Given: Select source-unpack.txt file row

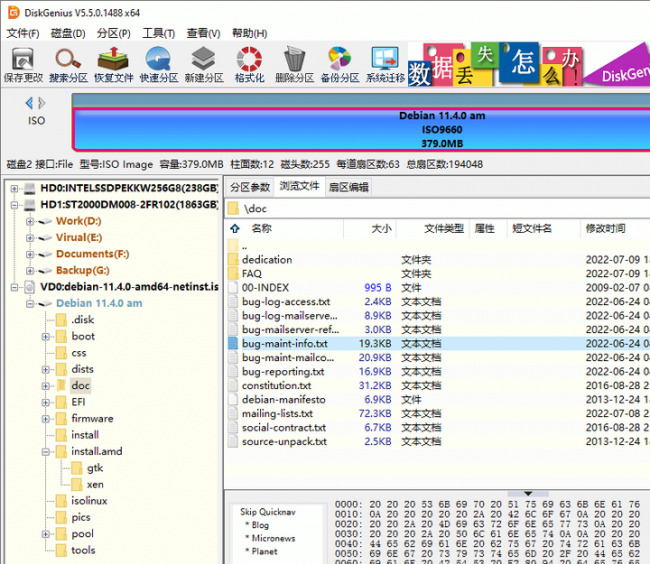Looking at the screenshot, I should pos(439,442).
